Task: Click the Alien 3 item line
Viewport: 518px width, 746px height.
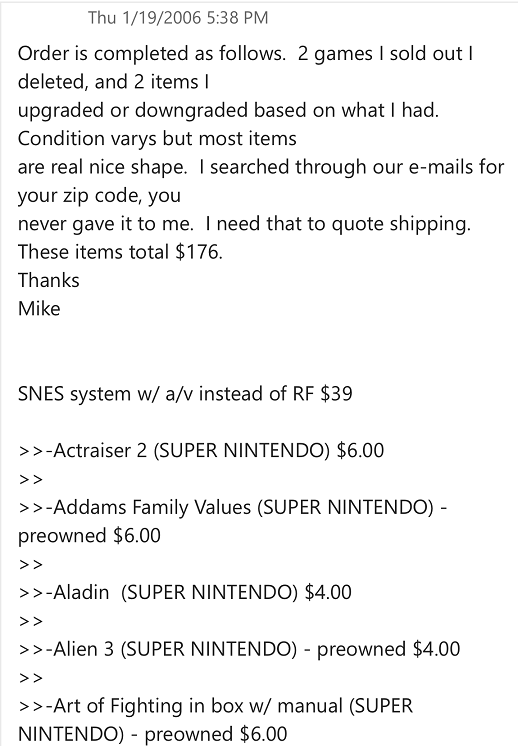Action: click(x=239, y=649)
